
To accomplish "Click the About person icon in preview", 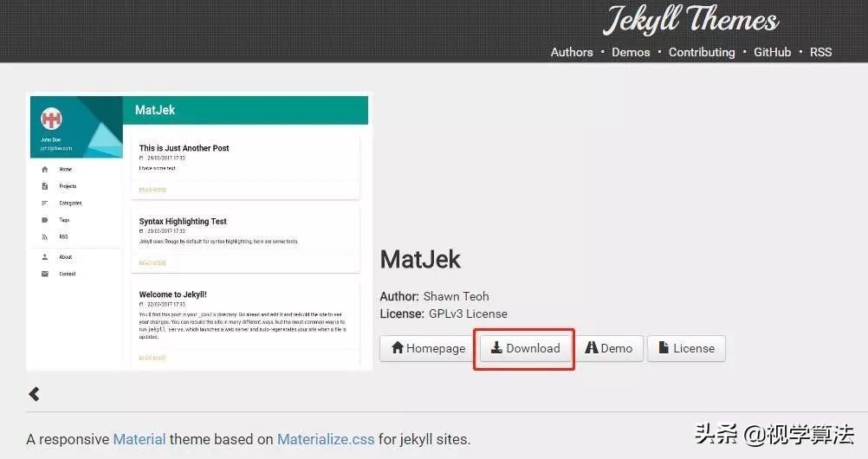I will click(x=45, y=257).
